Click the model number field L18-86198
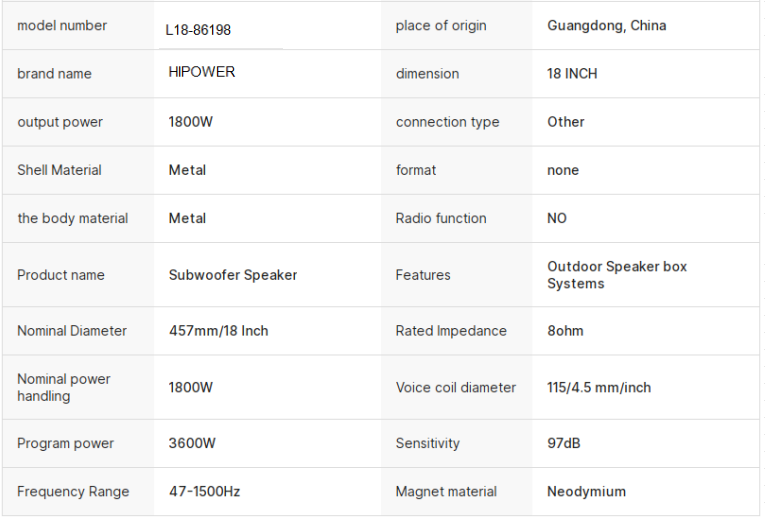 click(x=199, y=30)
